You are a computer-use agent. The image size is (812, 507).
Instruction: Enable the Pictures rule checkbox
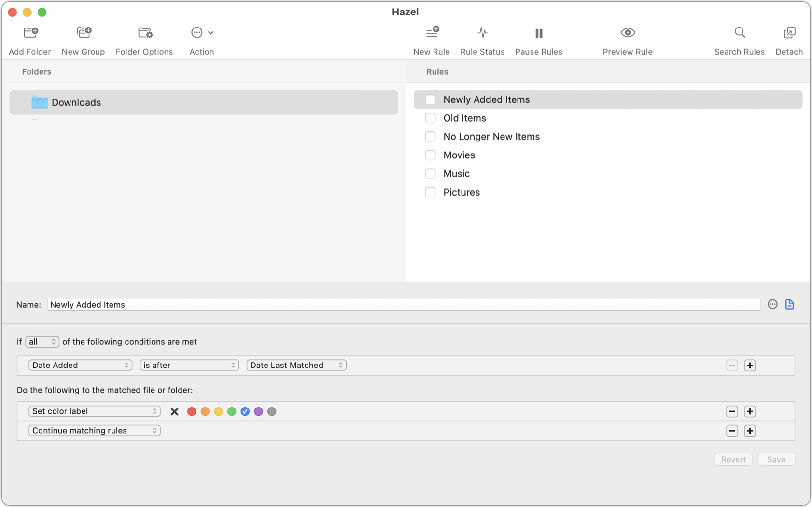[x=430, y=192]
